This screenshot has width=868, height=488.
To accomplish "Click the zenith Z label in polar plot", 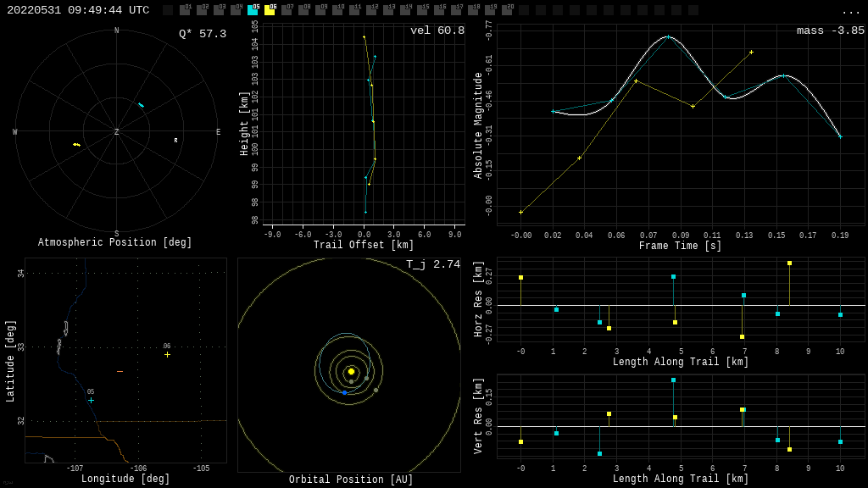I will [x=117, y=132].
